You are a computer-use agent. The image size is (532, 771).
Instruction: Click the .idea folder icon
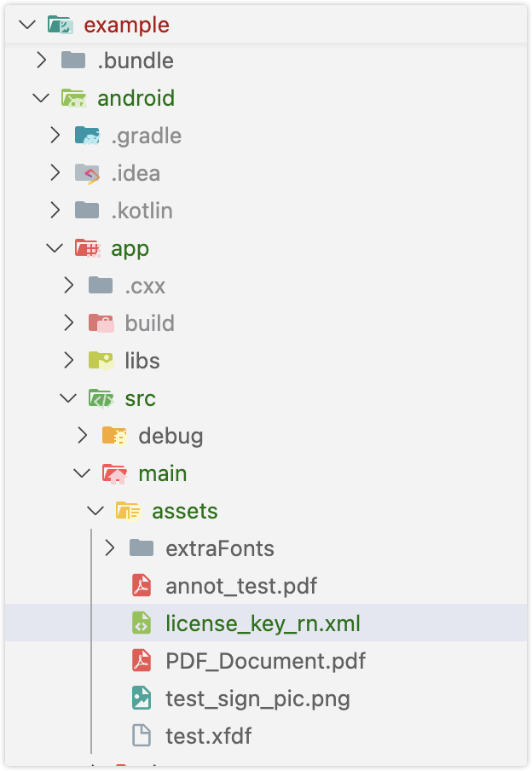coord(88,173)
